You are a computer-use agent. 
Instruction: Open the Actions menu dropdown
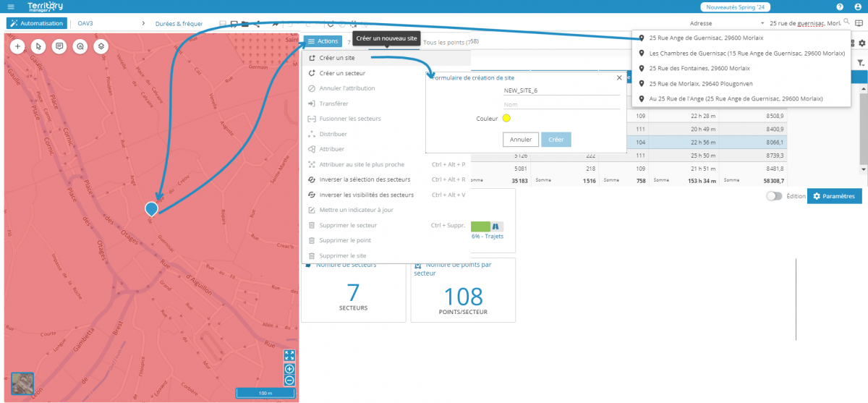[x=323, y=42]
